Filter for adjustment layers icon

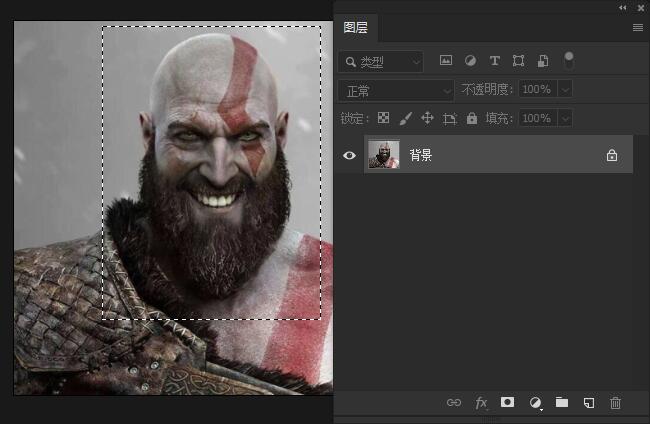coord(470,61)
